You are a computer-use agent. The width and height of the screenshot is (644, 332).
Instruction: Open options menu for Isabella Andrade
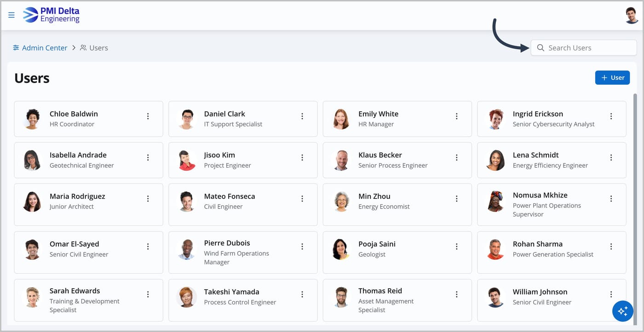[x=148, y=157]
